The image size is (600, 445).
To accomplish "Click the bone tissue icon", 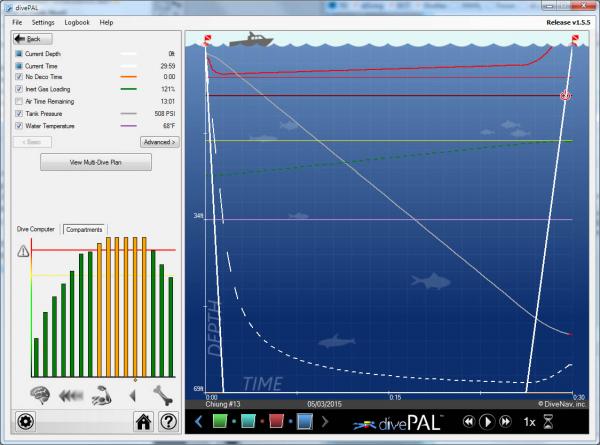I will tap(161, 393).
